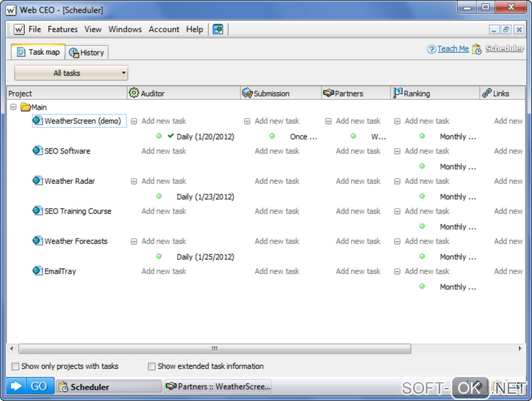Image resolution: width=532 pixels, height=401 pixels.
Task: Click the globe icon of EmailTray
Action: coord(38,270)
